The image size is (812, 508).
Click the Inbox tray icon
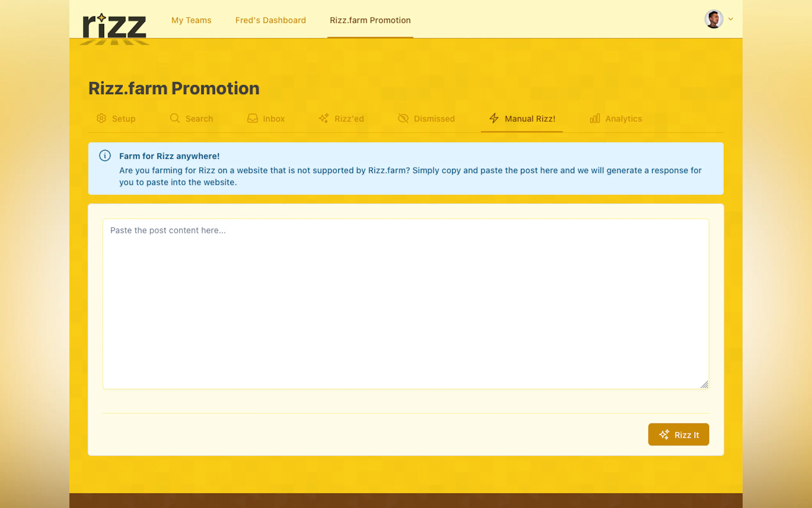click(253, 118)
